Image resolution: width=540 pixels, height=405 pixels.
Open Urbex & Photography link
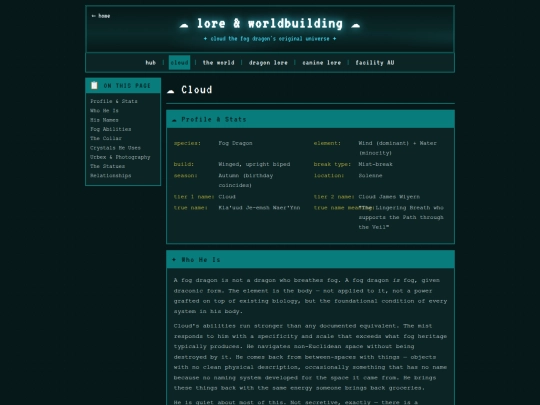(120, 157)
